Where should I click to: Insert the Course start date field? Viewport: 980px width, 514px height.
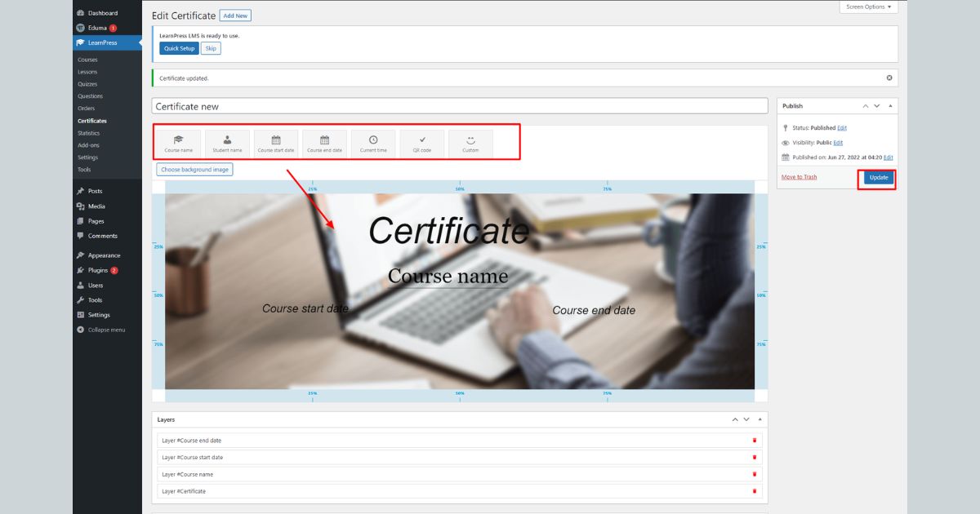(276, 144)
